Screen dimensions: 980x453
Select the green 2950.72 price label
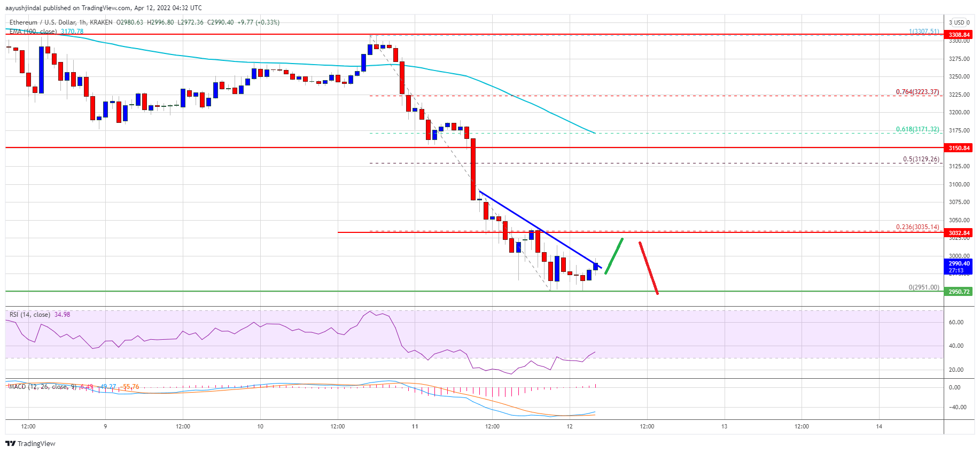click(x=959, y=292)
